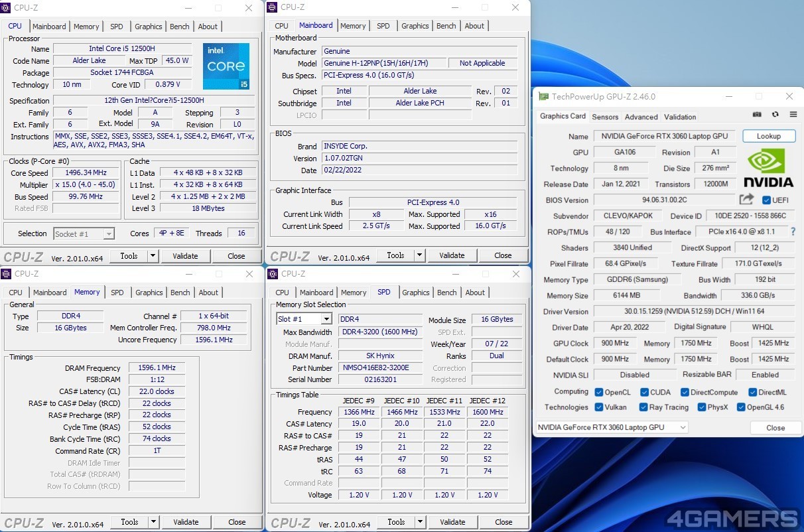Toggle the UEFI checkbox in GPU-Z
The width and height of the screenshot is (804, 532).
(766, 200)
